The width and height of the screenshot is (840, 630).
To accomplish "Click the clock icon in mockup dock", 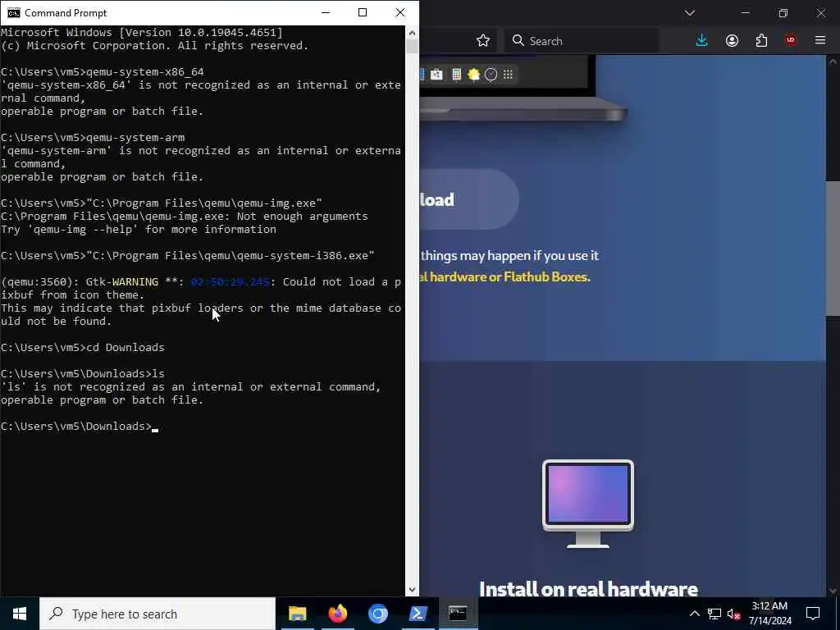I will click(x=491, y=75).
